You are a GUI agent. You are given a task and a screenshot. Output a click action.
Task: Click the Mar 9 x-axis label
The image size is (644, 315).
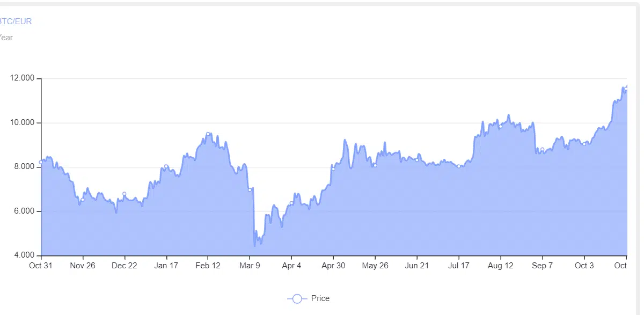point(250,266)
